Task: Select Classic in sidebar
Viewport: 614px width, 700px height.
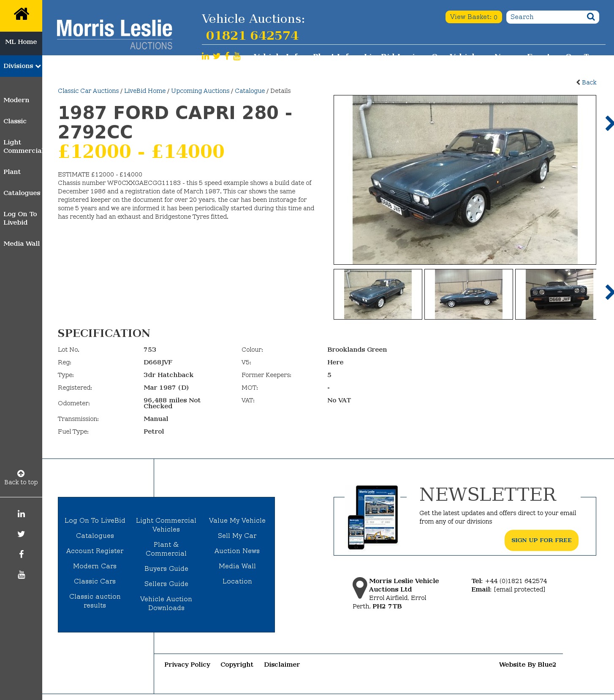Action: (x=15, y=121)
